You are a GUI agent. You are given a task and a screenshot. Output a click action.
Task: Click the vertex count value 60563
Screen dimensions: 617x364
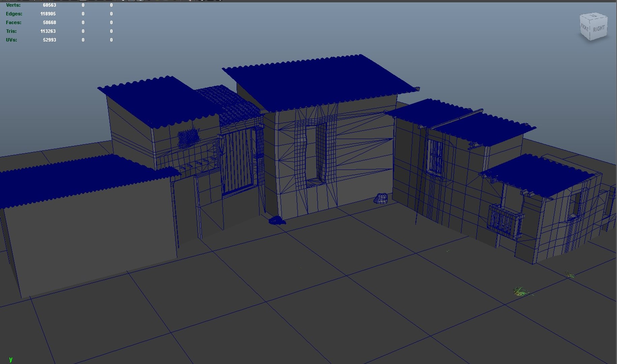point(50,5)
